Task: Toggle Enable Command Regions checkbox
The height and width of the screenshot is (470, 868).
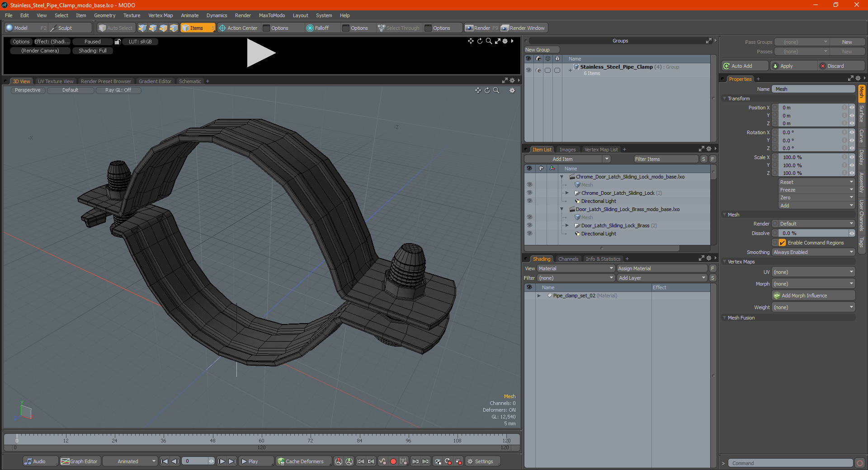Action: (782, 243)
